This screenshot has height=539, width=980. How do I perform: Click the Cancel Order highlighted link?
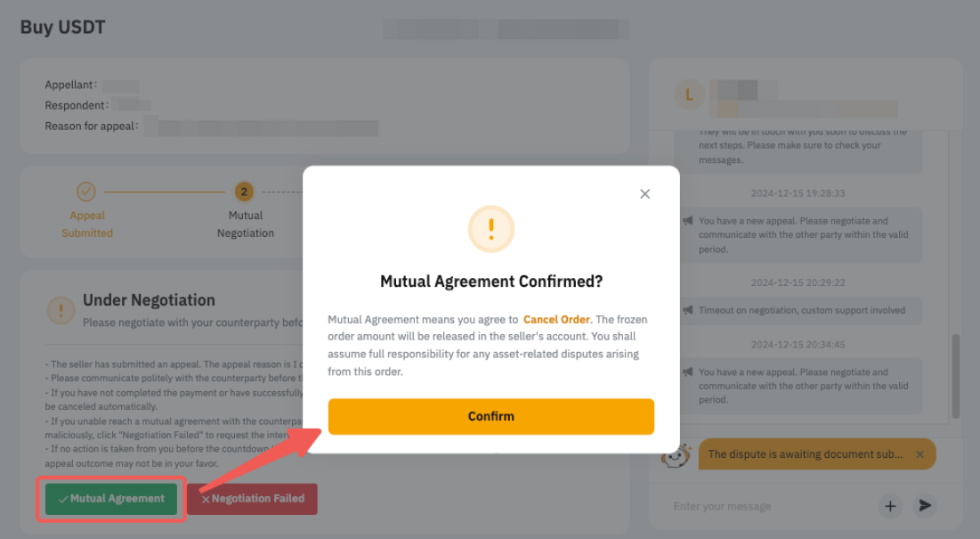pos(556,320)
